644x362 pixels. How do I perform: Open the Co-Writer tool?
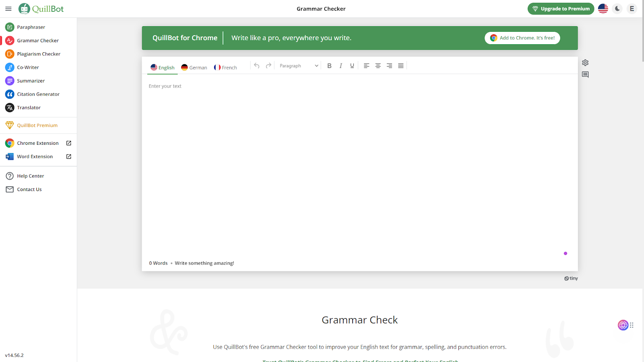pos(38,67)
